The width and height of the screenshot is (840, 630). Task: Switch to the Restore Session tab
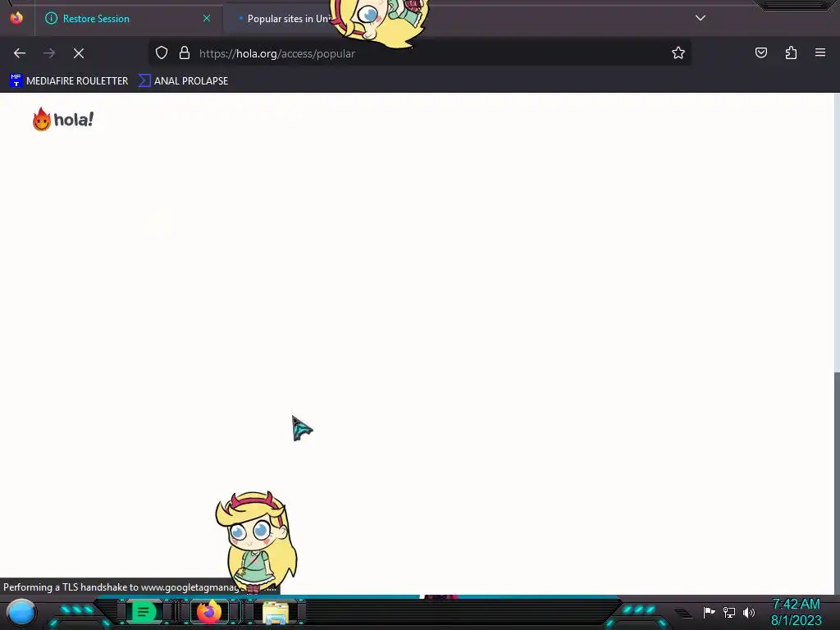pyautogui.click(x=127, y=18)
